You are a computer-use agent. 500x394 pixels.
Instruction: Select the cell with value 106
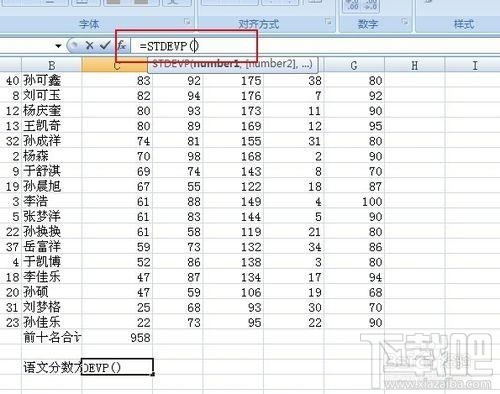pos(233,292)
